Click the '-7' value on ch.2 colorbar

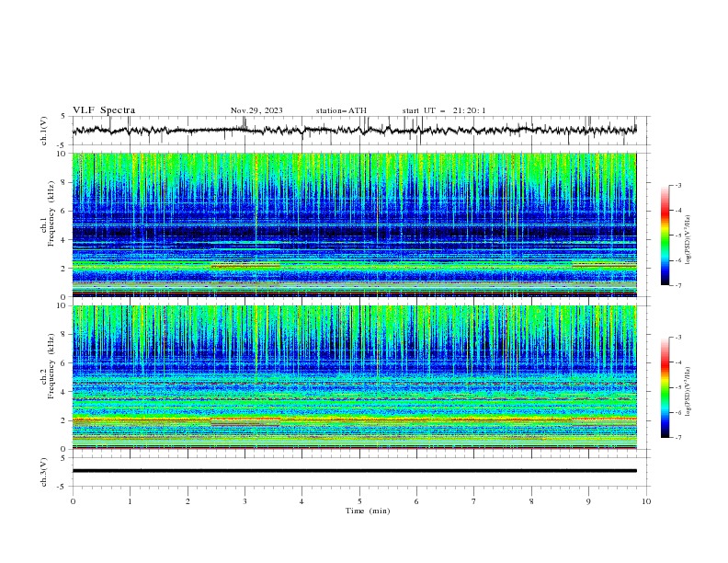click(x=677, y=438)
